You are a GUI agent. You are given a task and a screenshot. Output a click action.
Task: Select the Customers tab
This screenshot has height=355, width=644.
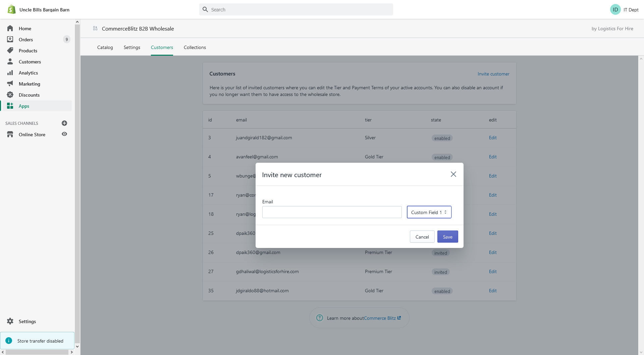point(162,47)
